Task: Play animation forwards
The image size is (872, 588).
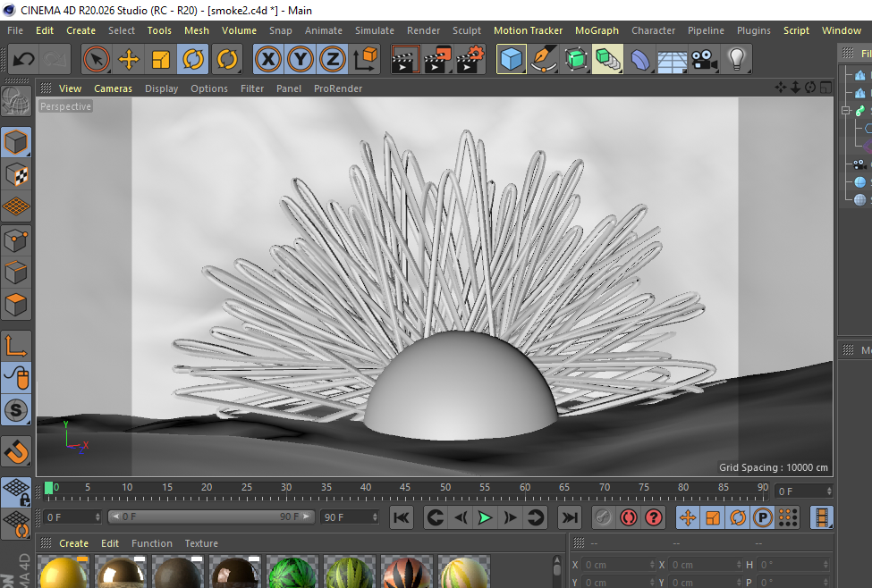Action: coord(485,518)
